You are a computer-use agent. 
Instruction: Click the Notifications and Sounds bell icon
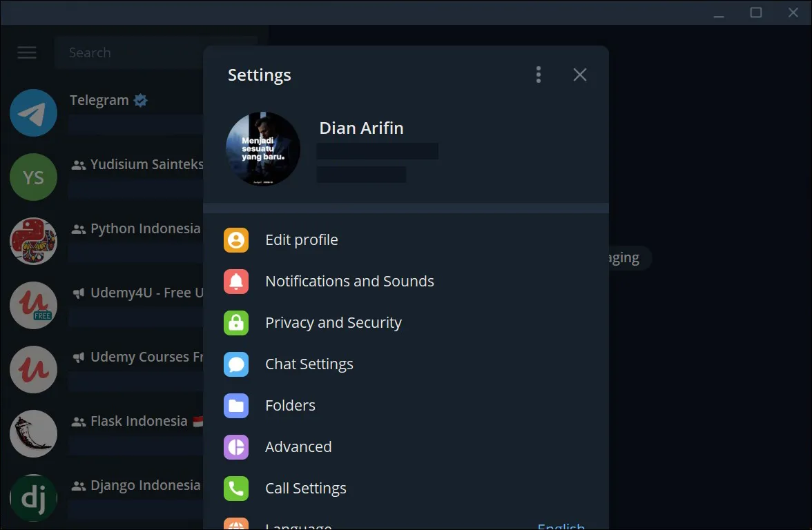[x=236, y=282]
